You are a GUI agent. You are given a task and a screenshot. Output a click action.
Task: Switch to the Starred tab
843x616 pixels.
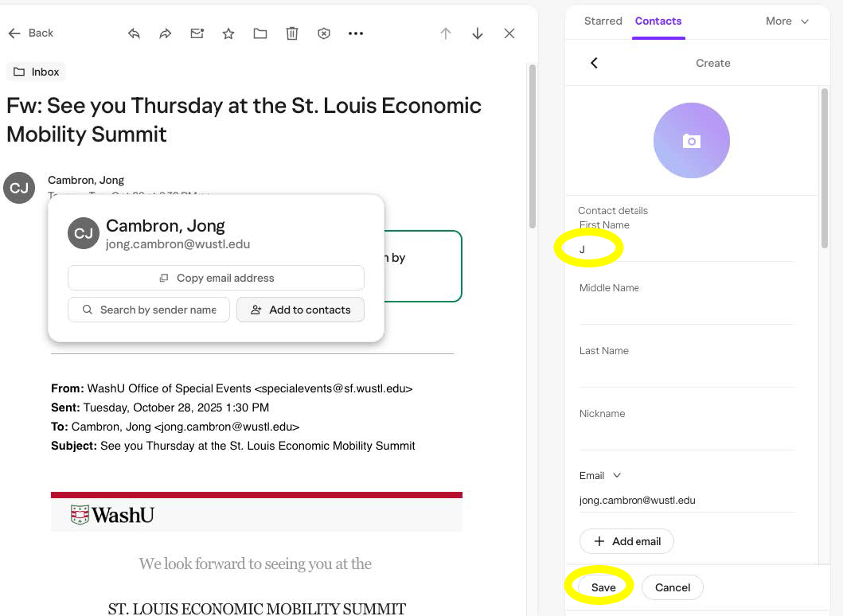(x=603, y=21)
